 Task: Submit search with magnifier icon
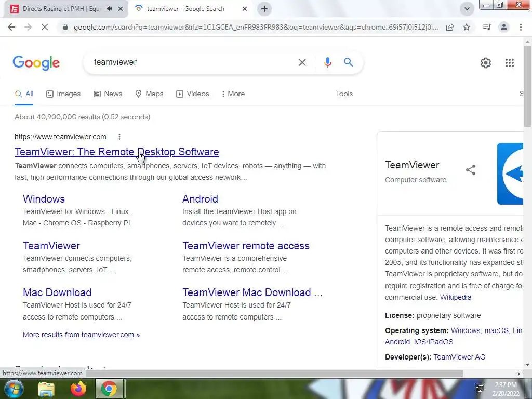pyautogui.click(x=348, y=62)
